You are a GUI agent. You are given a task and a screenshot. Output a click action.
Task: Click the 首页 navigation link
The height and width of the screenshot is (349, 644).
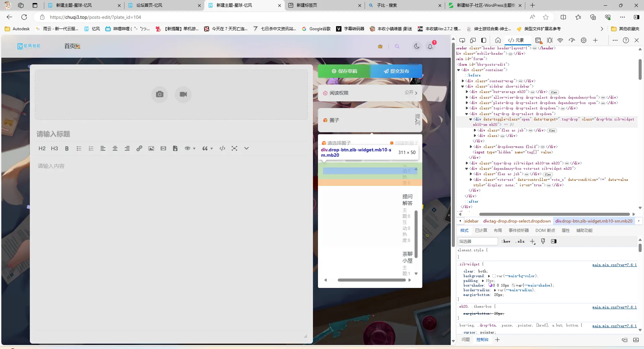click(72, 46)
